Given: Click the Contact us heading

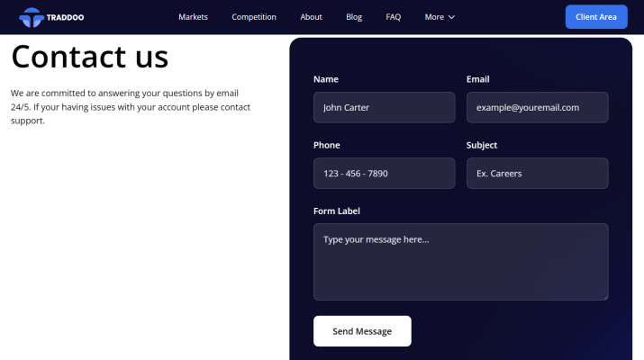Looking at the screenshot, I should pyautogui.click(x=89, y=57).
